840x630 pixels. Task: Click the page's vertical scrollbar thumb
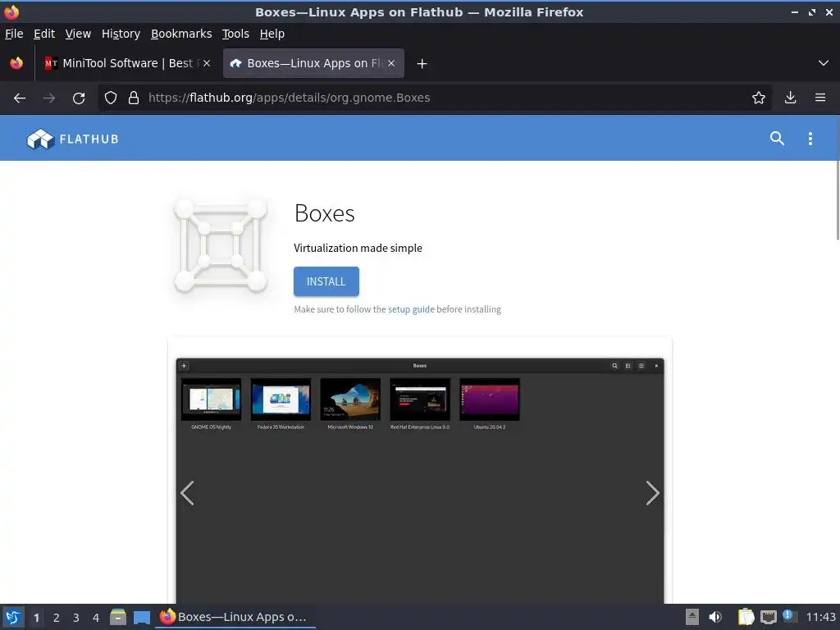(838, 177)
